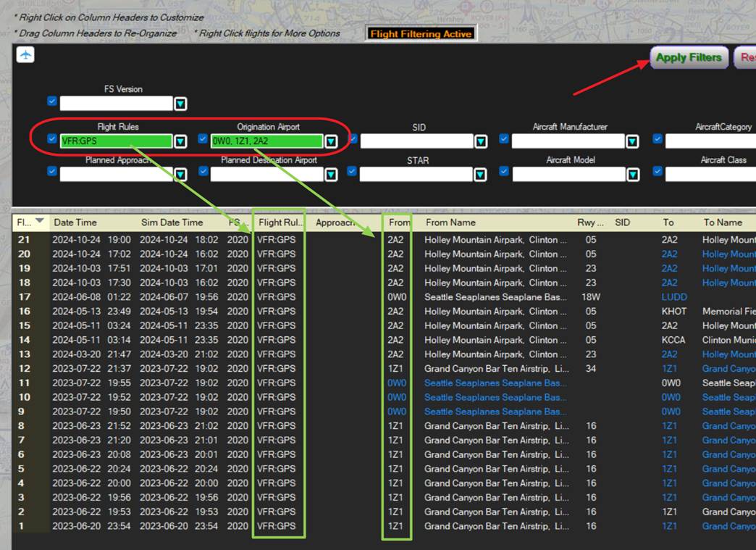756x550 pixels.
Task: Click the STAR filter dropdown icon
Action: [x=480, y=175]
